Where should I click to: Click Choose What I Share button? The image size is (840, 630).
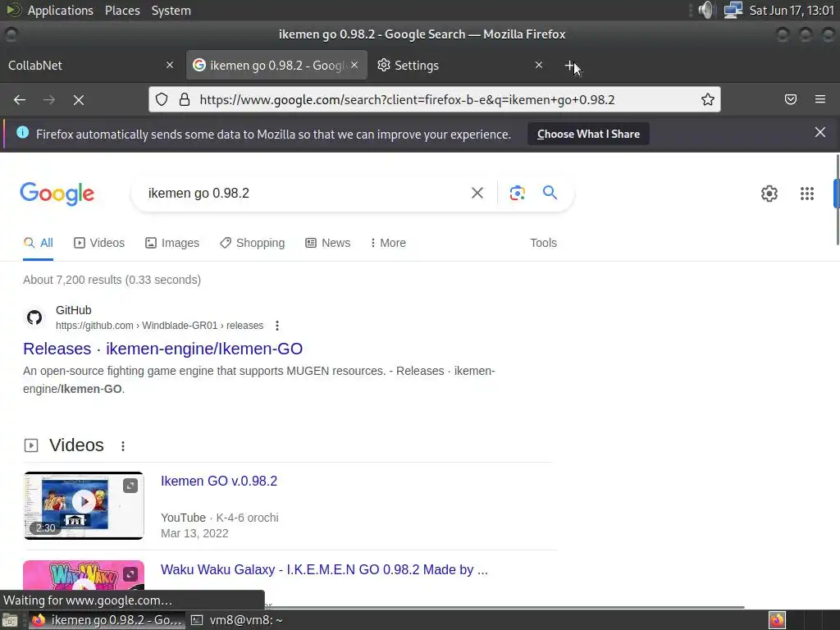point(588,134)
